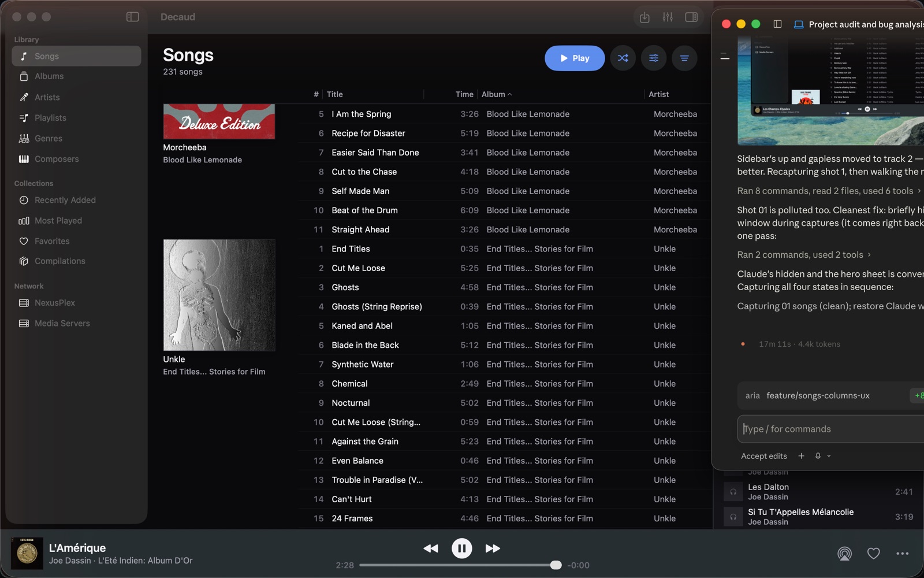Expand 'Ran 2 commands' details
The height and width of the screenshot is (578, 924).
[x=804, y=255]
